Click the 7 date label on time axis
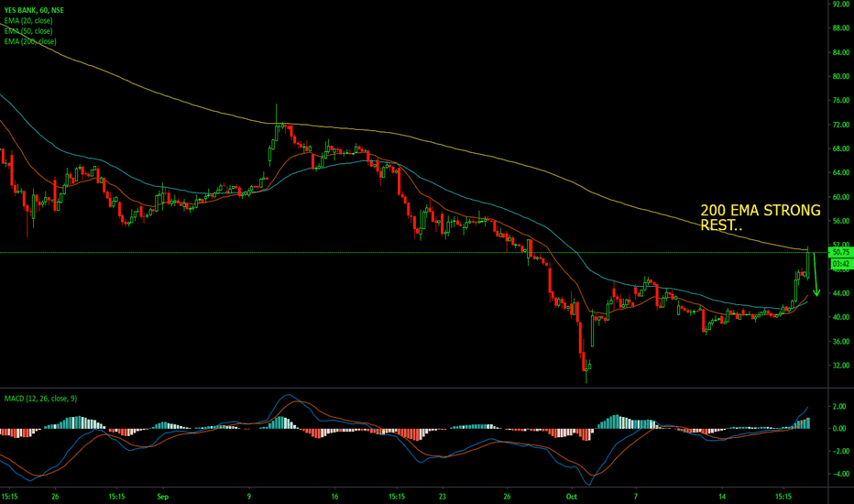Image resolution: width=854 pixels, height=504 pixels. click(636, 497)
